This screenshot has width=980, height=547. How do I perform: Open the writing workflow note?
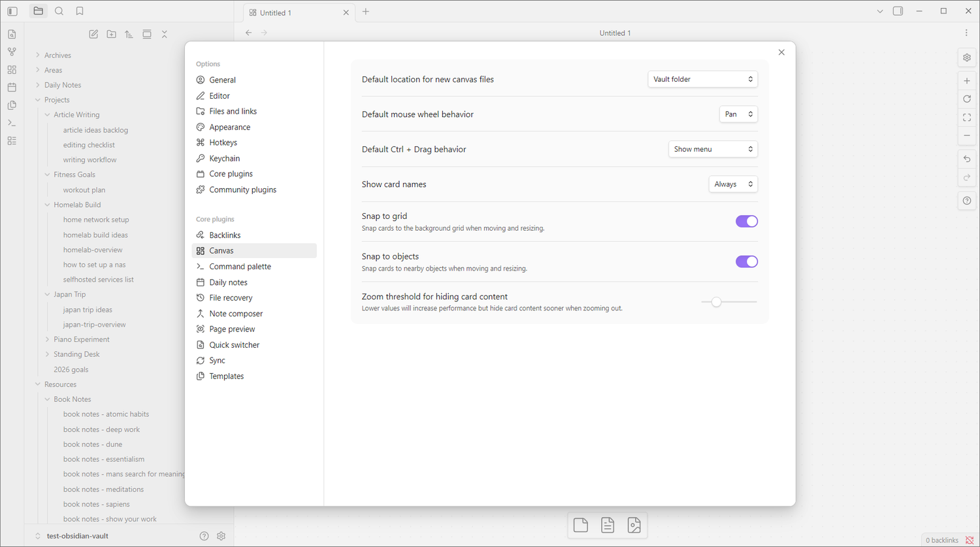[90, 160]
